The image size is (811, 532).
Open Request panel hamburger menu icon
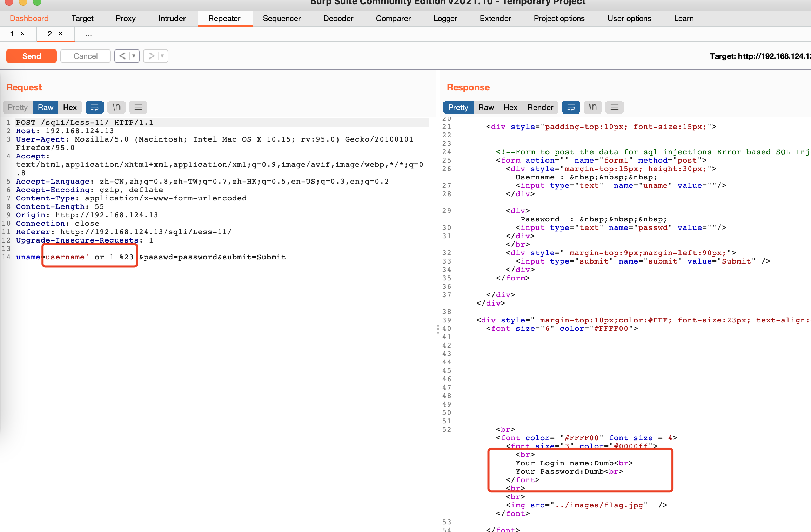pos(138,107)
